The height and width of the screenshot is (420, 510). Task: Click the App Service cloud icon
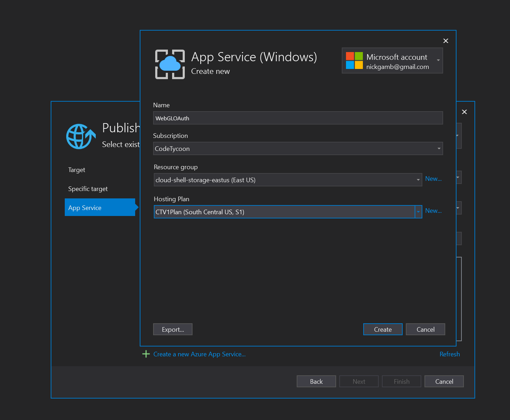tap(170, 64)
